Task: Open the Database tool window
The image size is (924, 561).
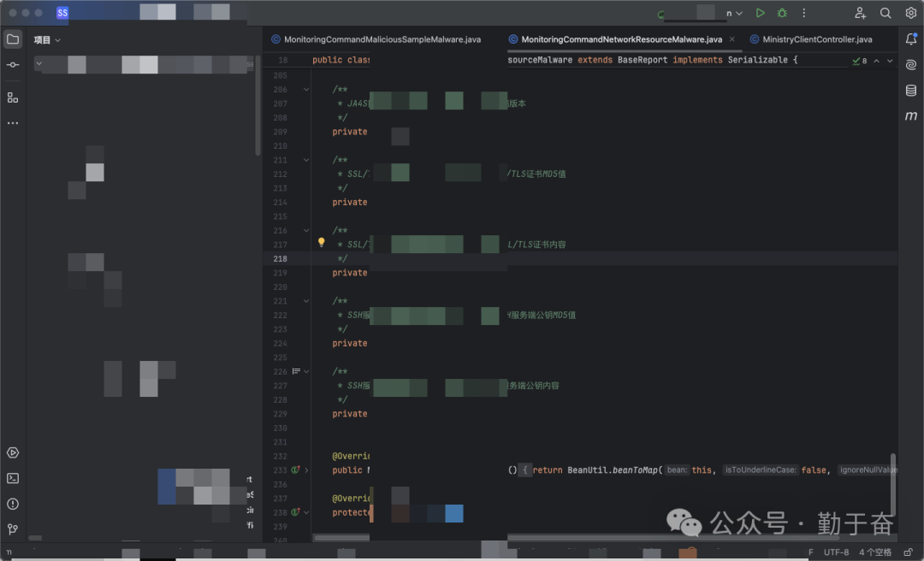Action: tap(911, 90)
